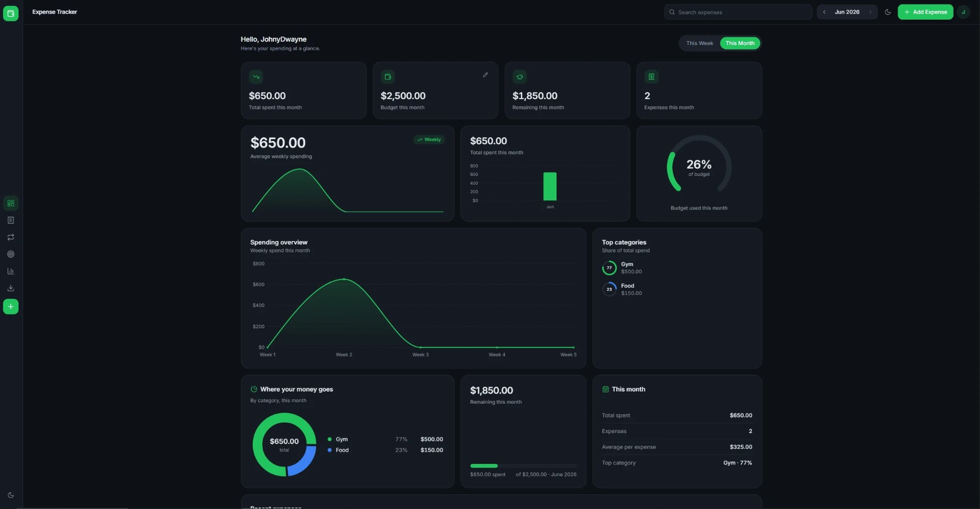Click the Food 23 percent ring in top categories

(609, 289)
